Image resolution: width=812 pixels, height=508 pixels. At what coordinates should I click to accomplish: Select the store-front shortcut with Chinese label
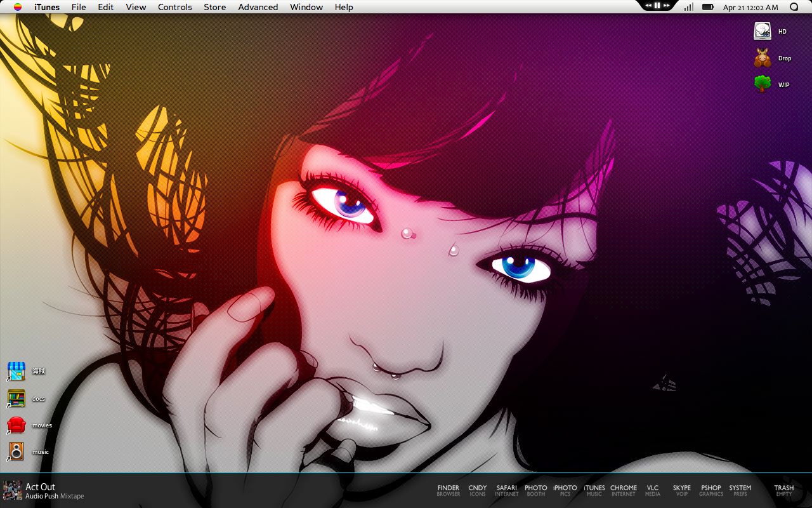coord(16,371)
